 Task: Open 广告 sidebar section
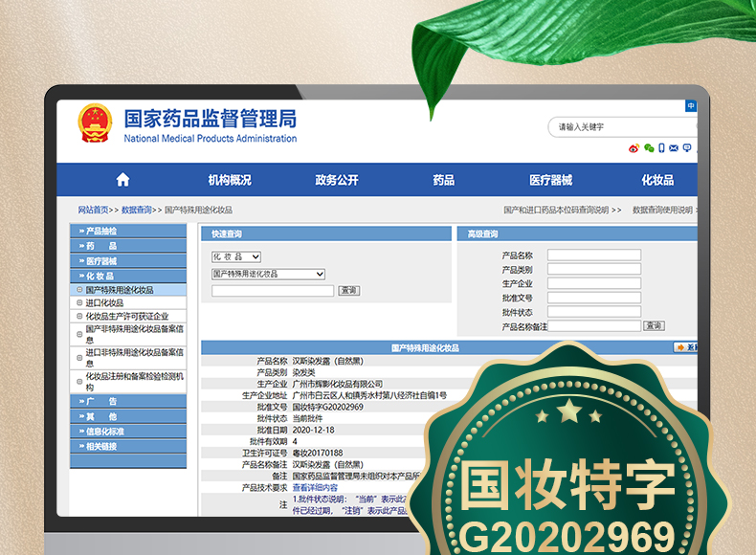click(x=128, y=401)
